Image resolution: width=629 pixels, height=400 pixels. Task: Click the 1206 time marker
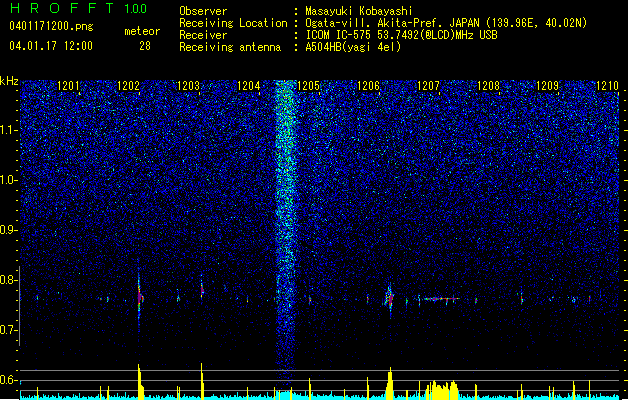[368, 86]
